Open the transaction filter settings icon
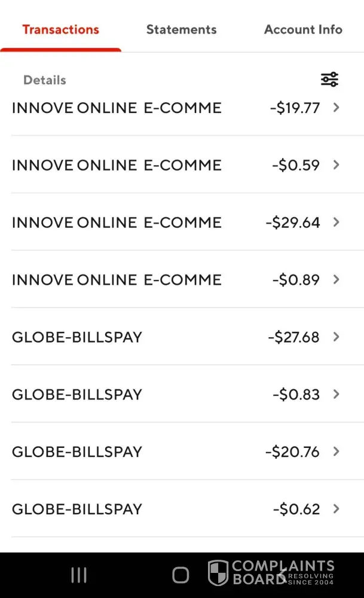Screen dimensions: 364x598 pyautogui.click(x=329, y=80)
